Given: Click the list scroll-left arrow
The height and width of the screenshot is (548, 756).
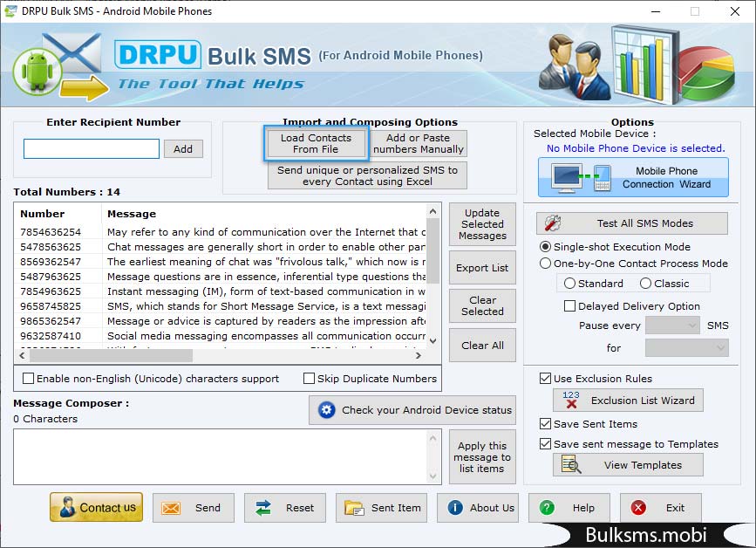Looking at the screenshot, I should coord(22,355).
